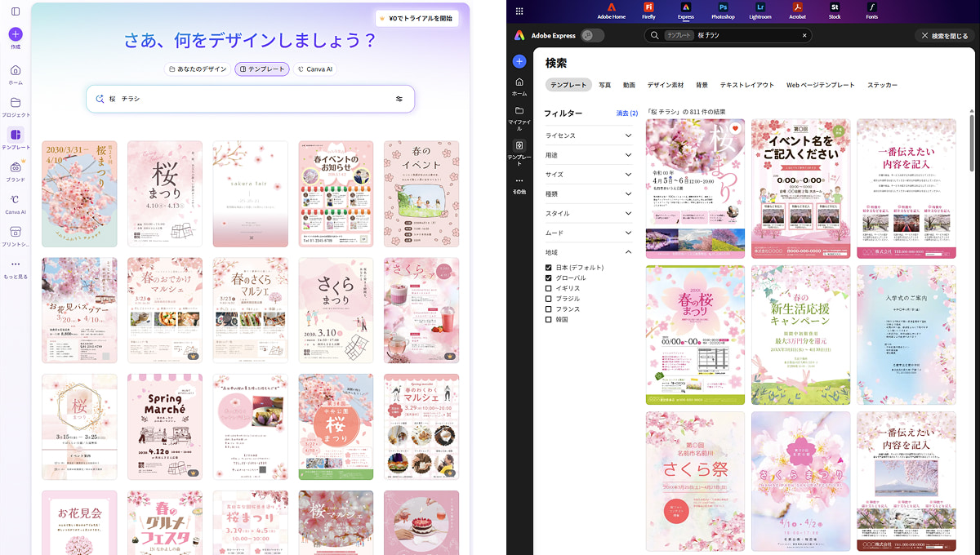Expand the サイズ filter dropdown
This screenshot has width=980, height=555.
point(628,175)
